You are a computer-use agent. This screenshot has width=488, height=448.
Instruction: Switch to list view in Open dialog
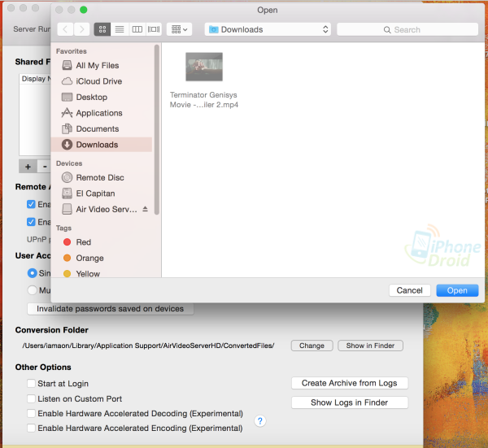pyautogui.click(x=120, y=29)
